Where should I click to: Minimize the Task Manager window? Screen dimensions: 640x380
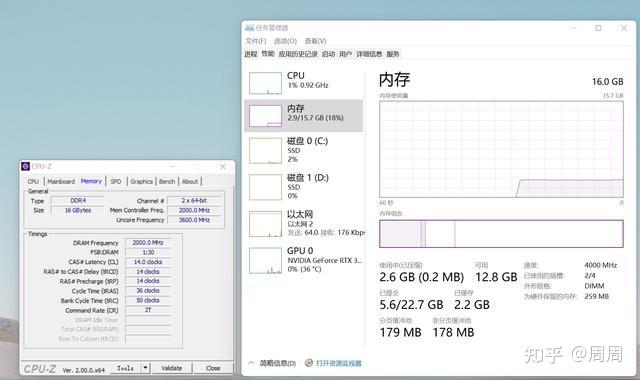(573, 28)
